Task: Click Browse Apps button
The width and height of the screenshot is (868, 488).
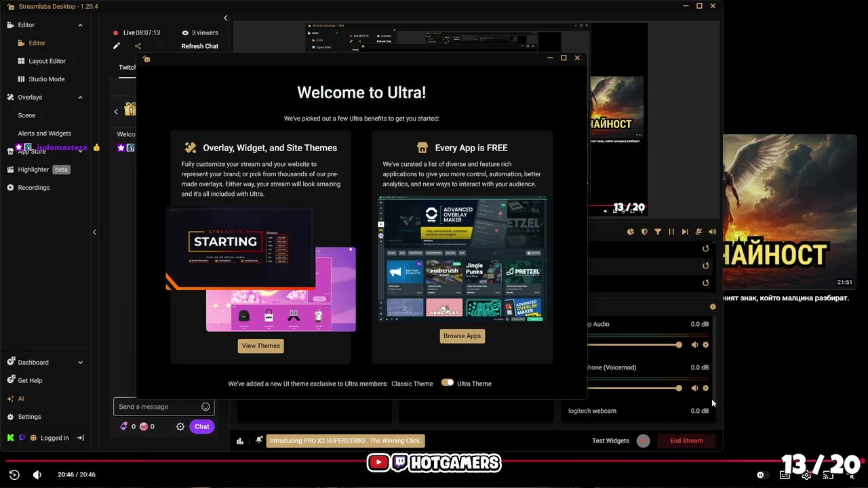Action: [462, 335]
